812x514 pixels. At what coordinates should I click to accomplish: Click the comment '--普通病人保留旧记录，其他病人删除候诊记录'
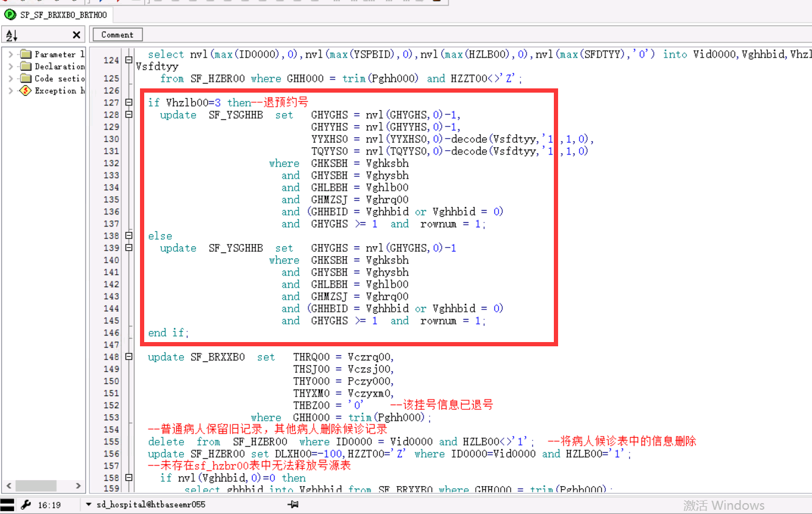tap(268, 430)
